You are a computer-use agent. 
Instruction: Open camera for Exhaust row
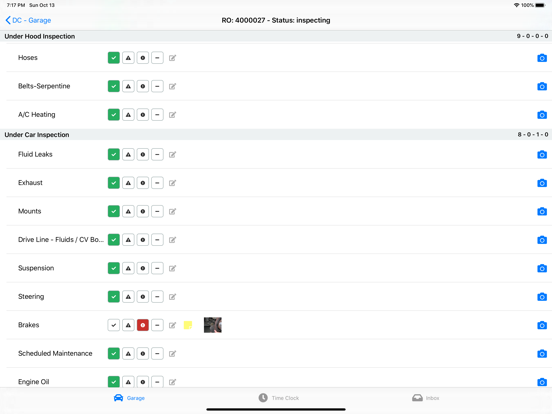click(542, 183)
